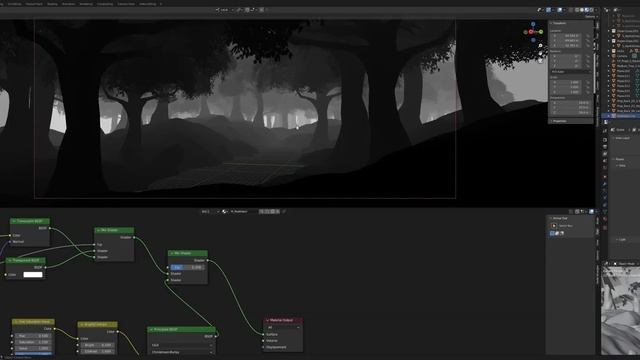Click the Bright field on Bright/Contrast node
640x360 pixels.
tap(98, 345)
